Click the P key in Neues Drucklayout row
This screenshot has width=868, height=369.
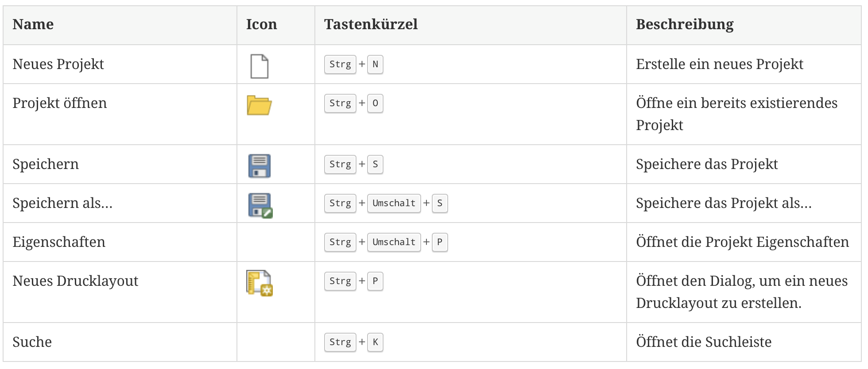tap(375, 281)
